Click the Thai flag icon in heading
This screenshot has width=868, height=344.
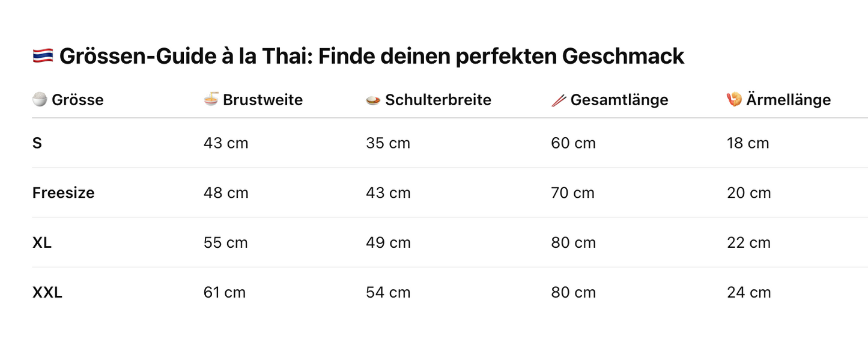click(43, 57)
